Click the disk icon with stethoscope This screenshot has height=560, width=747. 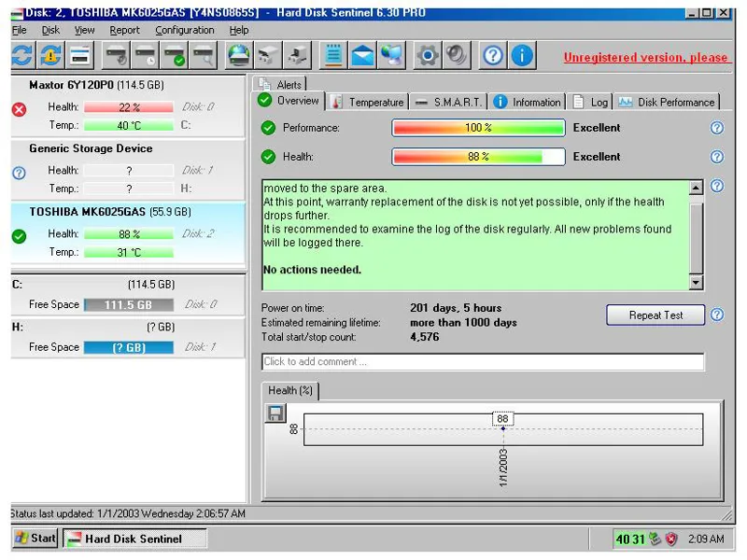(116, 56)
